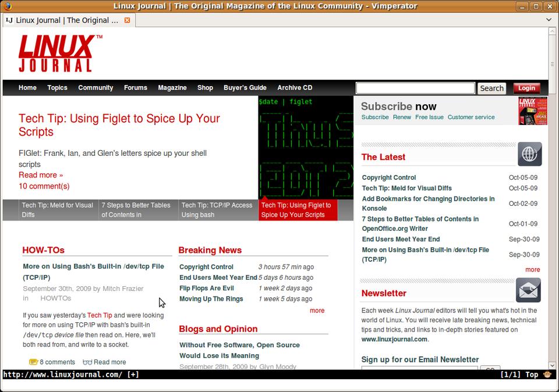Click the HOWTOs category link
The width and height of the screenshot is (559, 392).
click(x=56, y=298)
